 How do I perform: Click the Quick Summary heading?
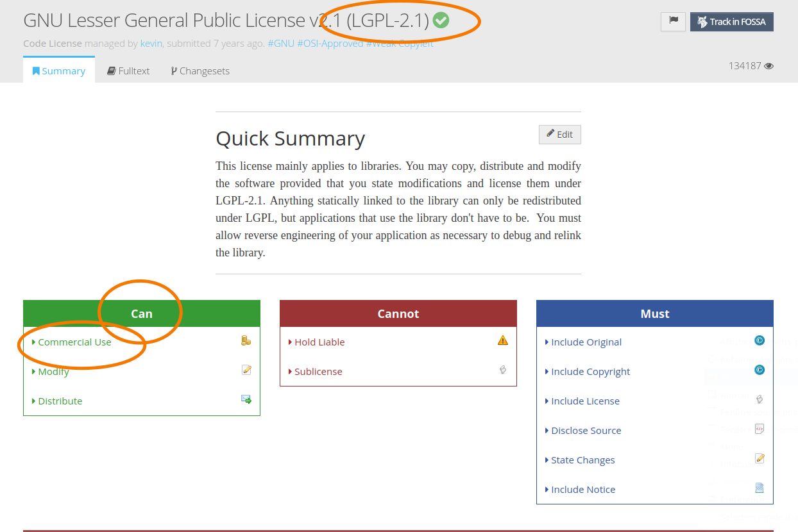pos(290,138)
